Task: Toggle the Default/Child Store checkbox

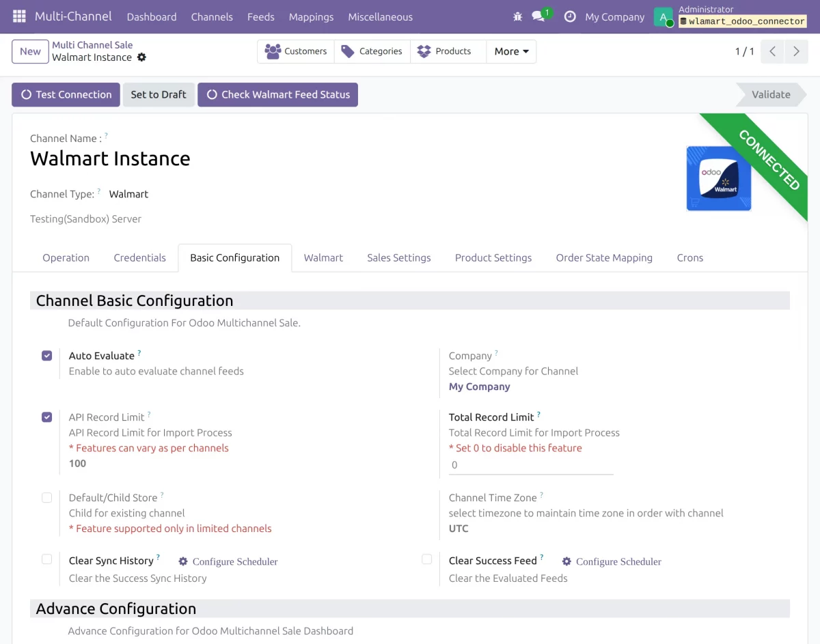Action: coord(46,498)
